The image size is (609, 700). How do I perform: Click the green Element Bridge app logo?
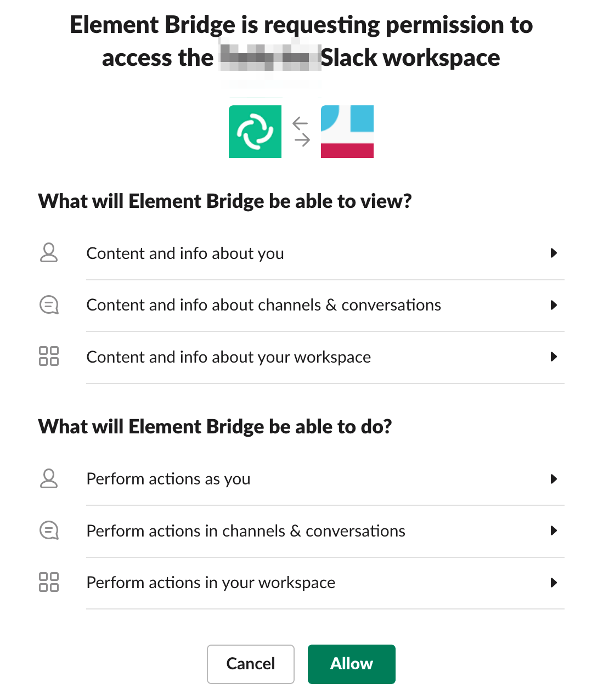click(x=255, y=132)
